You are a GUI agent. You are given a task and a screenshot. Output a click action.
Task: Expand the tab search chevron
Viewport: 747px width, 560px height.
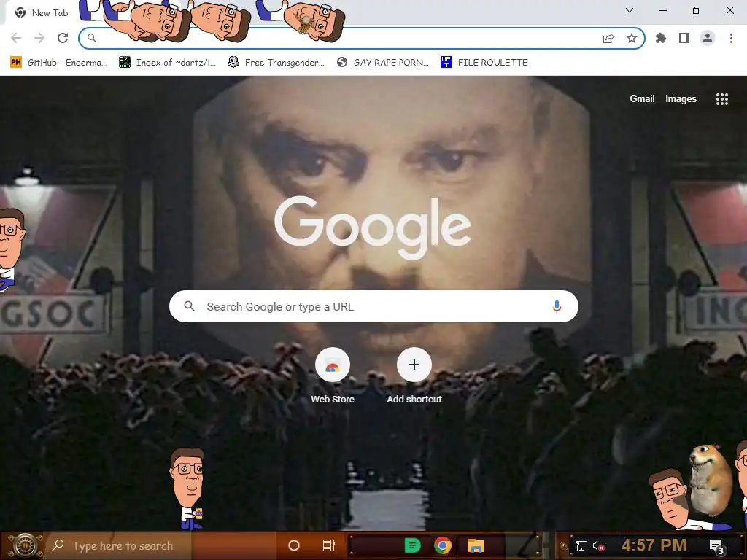coord(630,10)
